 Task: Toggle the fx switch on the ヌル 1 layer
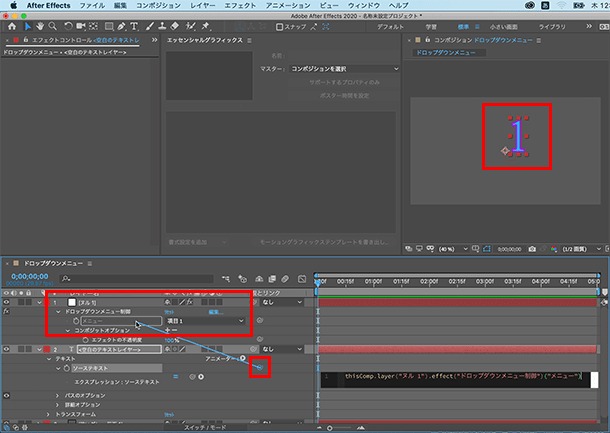tap(190, 302)
